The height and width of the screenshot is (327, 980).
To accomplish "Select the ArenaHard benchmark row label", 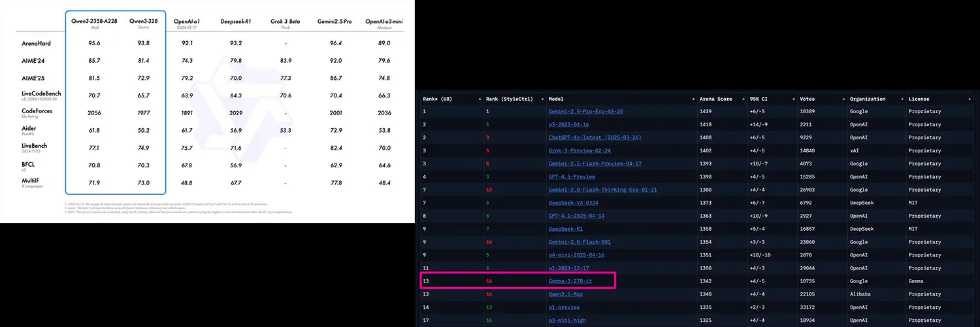I will point(36,43).
